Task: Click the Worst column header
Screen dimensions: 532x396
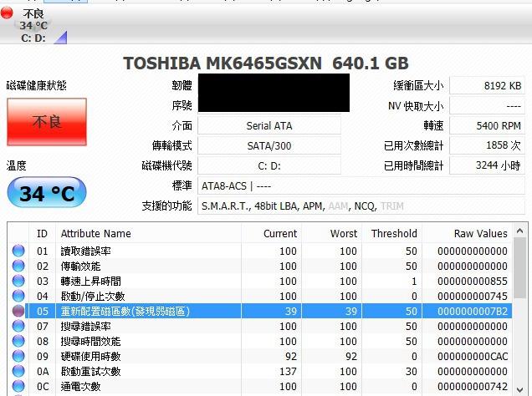Action: 332,233
